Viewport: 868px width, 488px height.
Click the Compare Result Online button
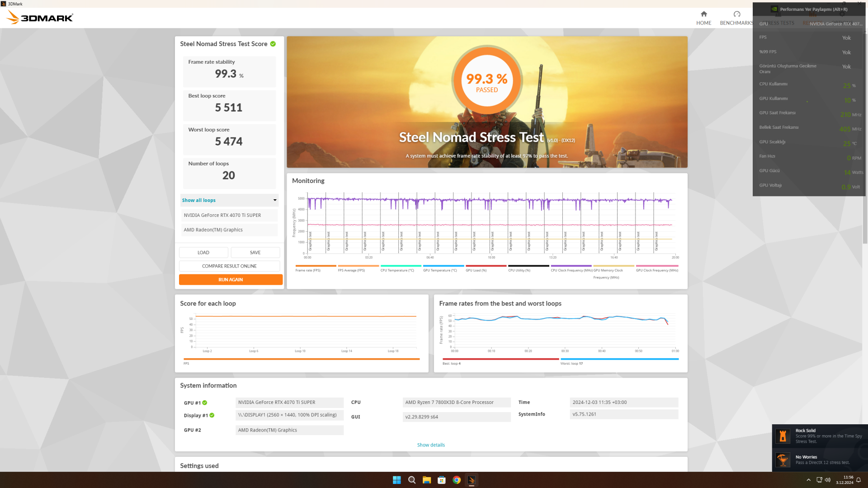229,266
